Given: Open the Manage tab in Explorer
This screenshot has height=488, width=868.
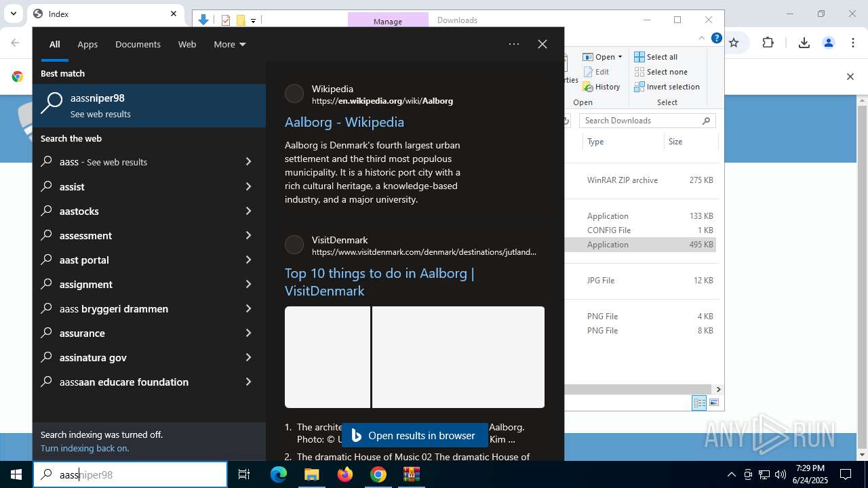Looking at the screenshot, I should 388,21.
